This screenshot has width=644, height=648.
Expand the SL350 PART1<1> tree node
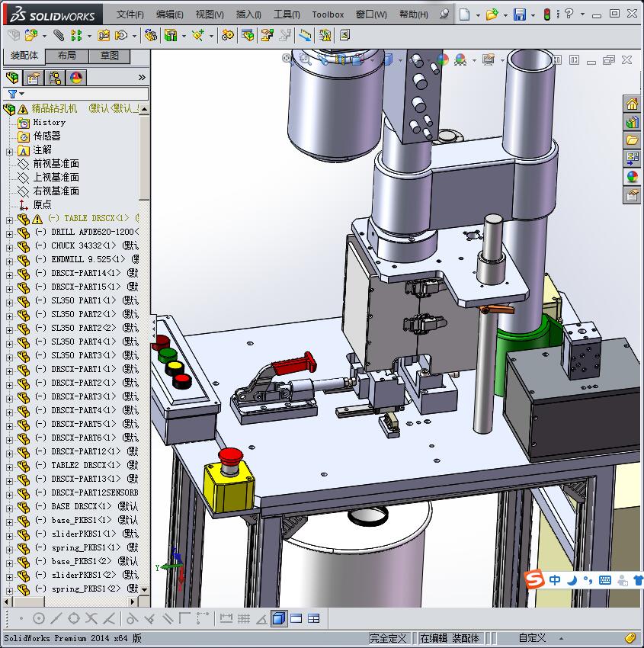pyautogui.click(x=9, y=303)
